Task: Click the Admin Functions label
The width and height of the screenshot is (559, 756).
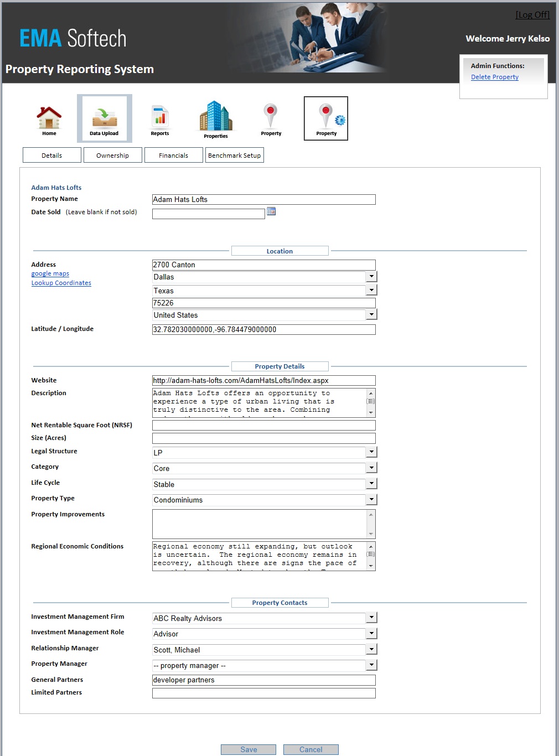Action: [498, 66]
